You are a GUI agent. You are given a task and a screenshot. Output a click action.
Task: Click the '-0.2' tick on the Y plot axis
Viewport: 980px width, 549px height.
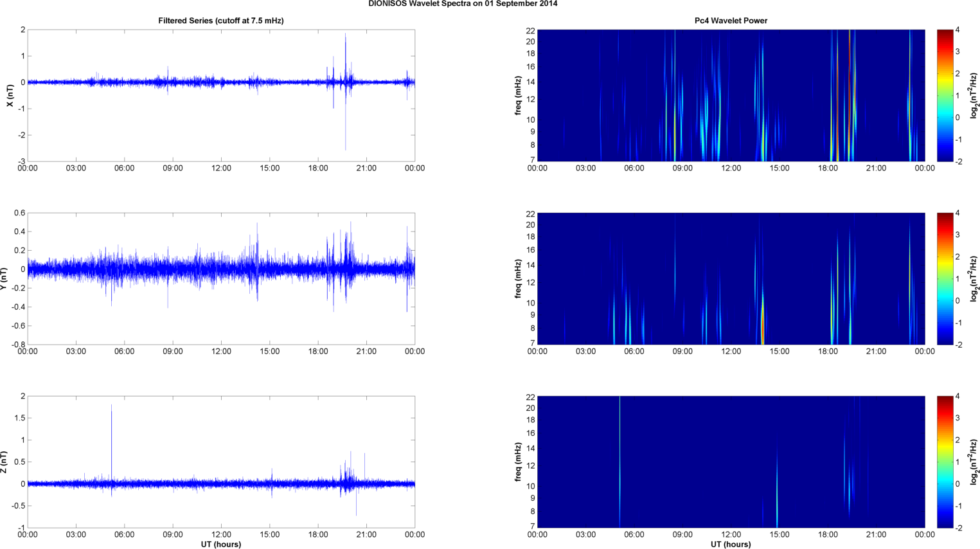[18, 288]
